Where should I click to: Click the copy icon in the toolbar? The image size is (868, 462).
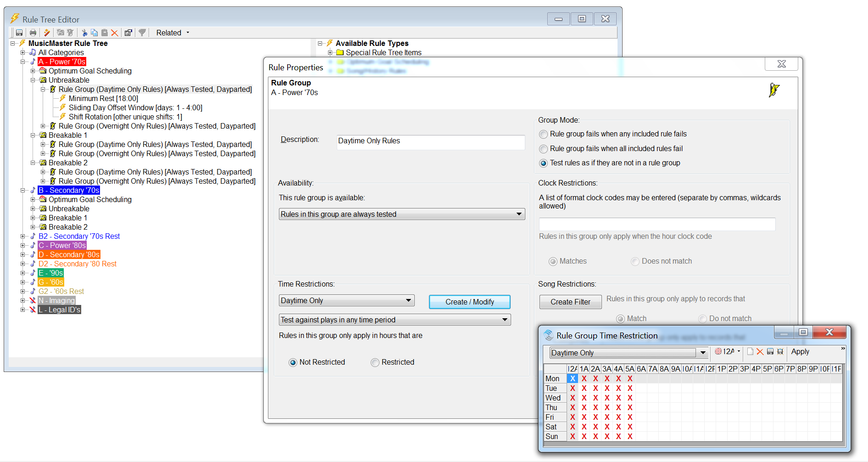coord(95,33)
